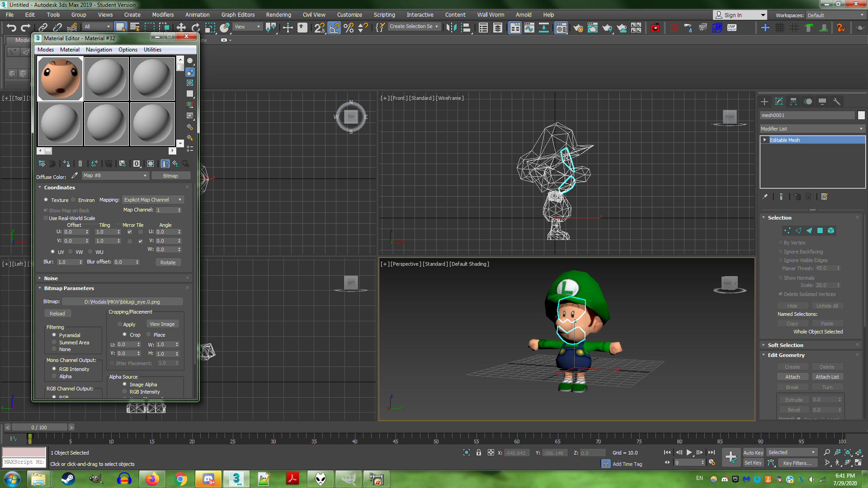Open the Rendered Frame Window
This screenshot has width=868, height=488.
tap(593, 28)
